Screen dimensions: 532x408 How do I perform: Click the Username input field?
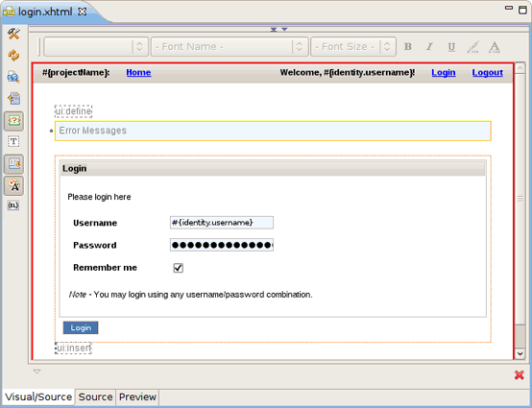[x=222, y=223]
